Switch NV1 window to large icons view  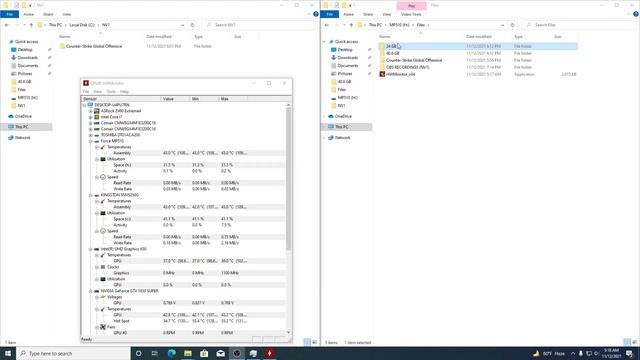click(314, 342)
